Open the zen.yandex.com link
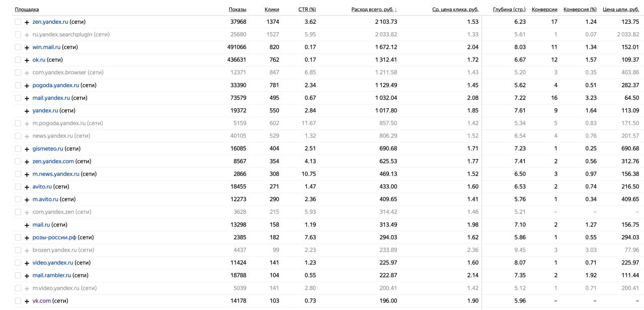This screenshot has width=644, height=310. click(x=53, y=161)
